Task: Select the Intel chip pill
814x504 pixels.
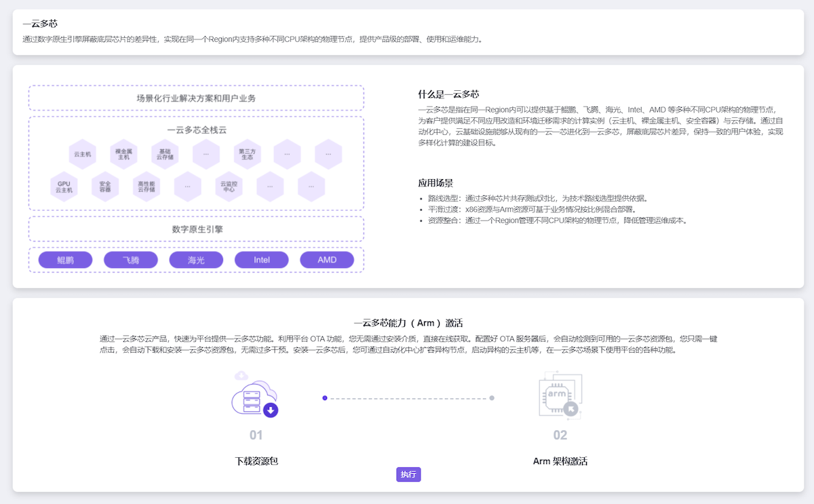Action: pyautogui.click(x=262, y=260)
